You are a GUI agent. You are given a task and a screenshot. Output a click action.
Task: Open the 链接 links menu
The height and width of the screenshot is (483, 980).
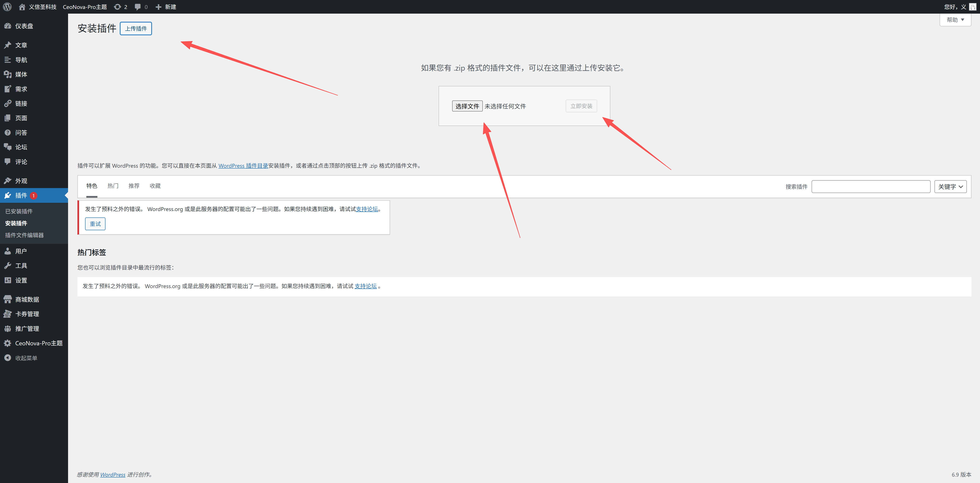pyautogui.click(x=21, y=104)
